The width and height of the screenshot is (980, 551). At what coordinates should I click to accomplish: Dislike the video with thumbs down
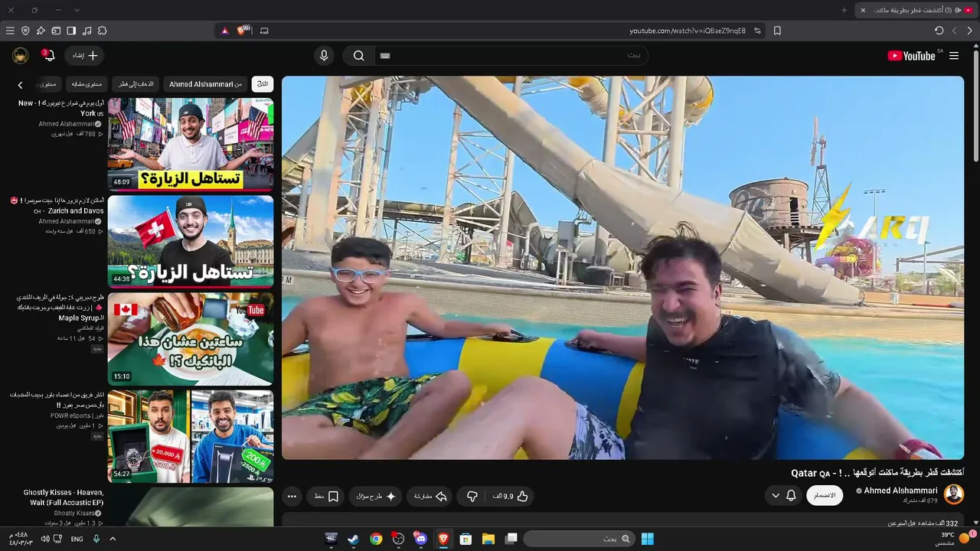coord(472,497)
